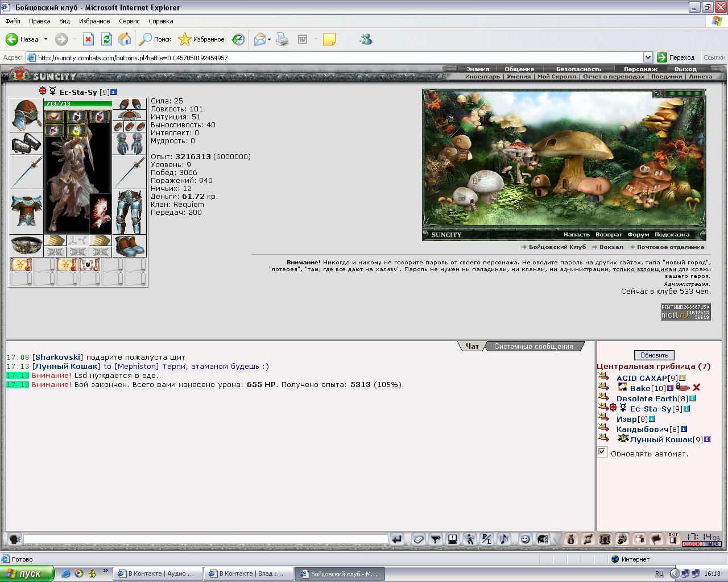Open the Файл menu
Screen dimensions: 728x582
point(13,21)
